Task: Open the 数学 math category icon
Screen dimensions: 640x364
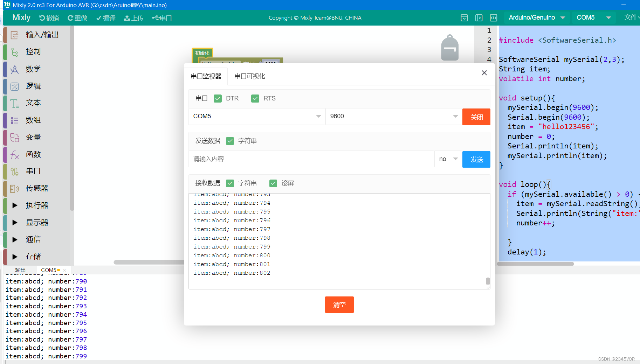Action: point(14,69)
